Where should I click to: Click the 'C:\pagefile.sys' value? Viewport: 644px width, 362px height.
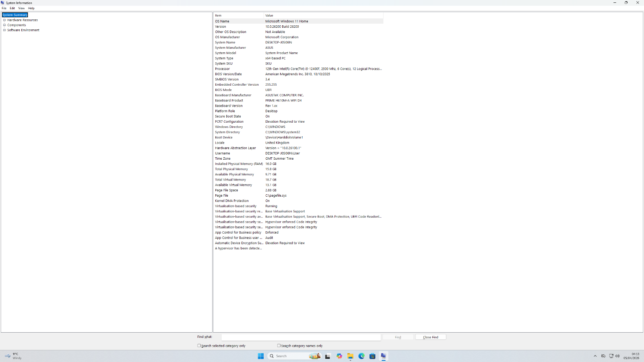point(276,195)
